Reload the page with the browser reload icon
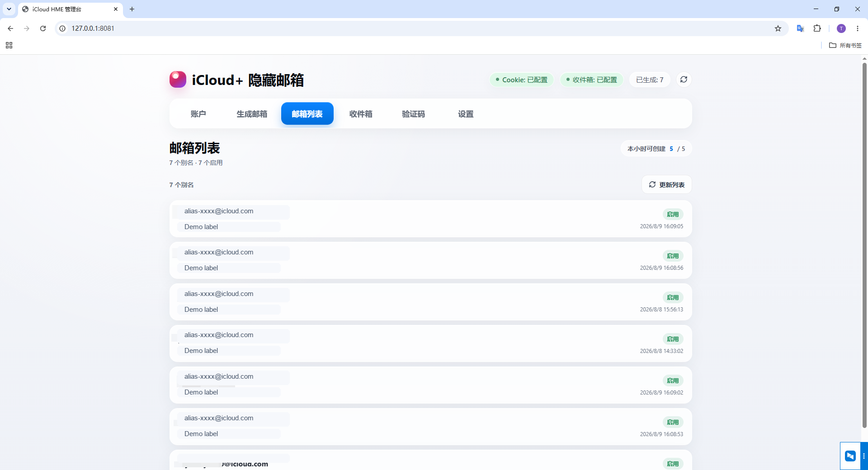The width and height of the screenshot is (868, 470). [x=43, y=28]
